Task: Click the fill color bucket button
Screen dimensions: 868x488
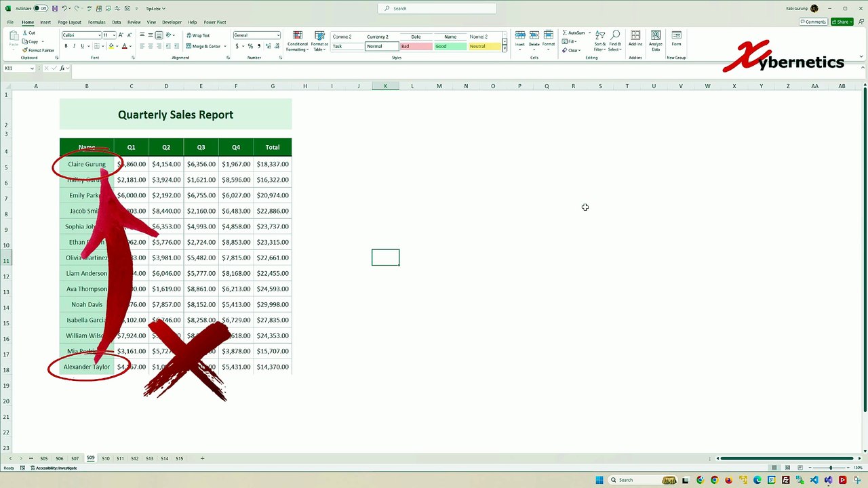Action: pyautogui.click(x=111, y=46)
